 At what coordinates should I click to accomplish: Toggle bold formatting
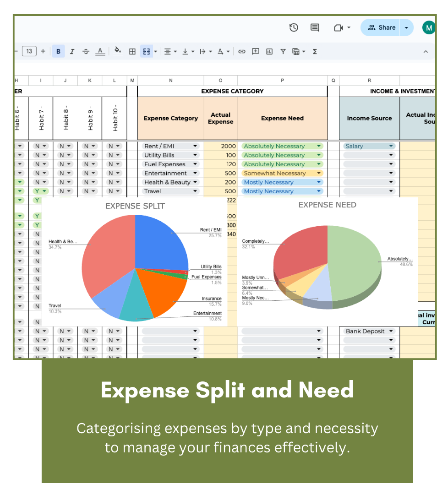point(58,52)
